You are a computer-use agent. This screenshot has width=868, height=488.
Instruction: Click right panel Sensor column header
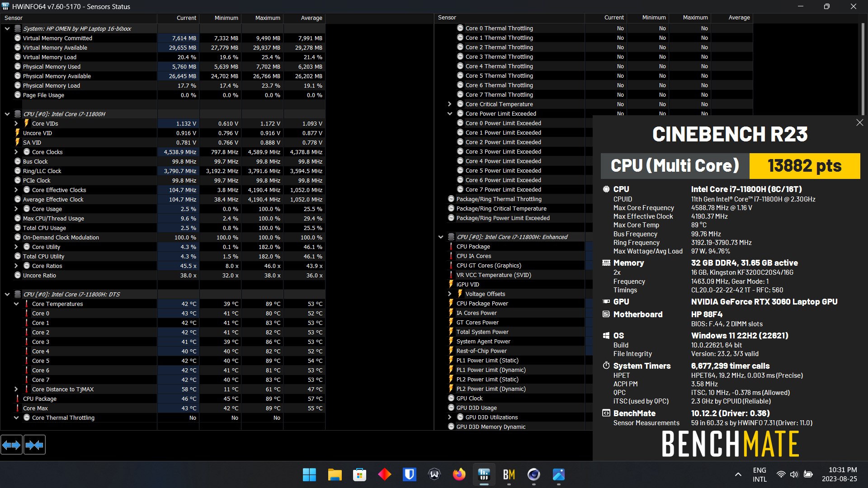pos(509,18)
